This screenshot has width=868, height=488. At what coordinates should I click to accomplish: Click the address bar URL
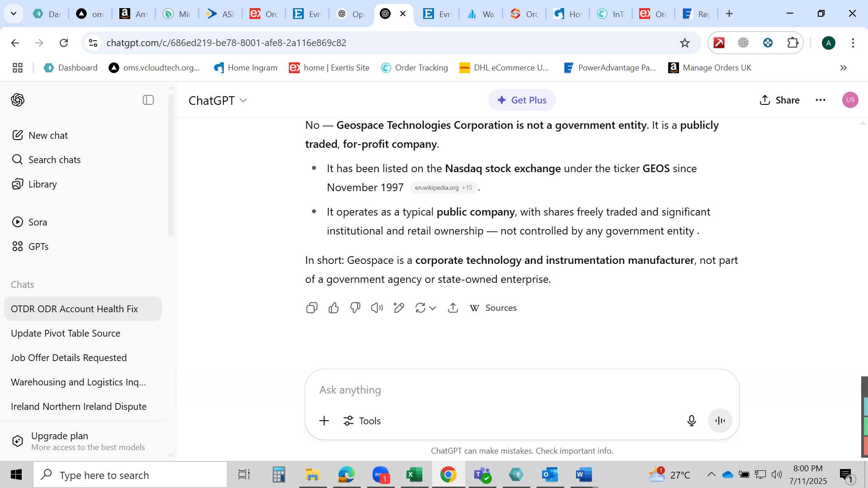coord(226,43)
